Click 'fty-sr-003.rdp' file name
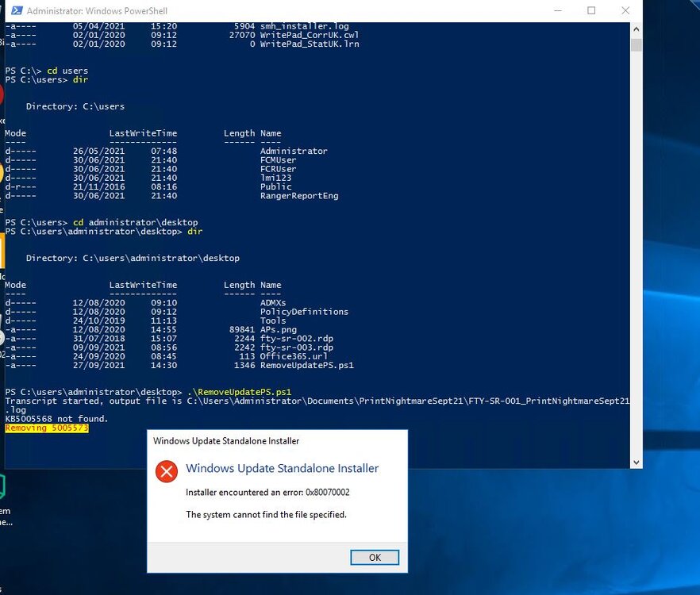The width and height of the screenshot is (700, 595). (297, 347)
